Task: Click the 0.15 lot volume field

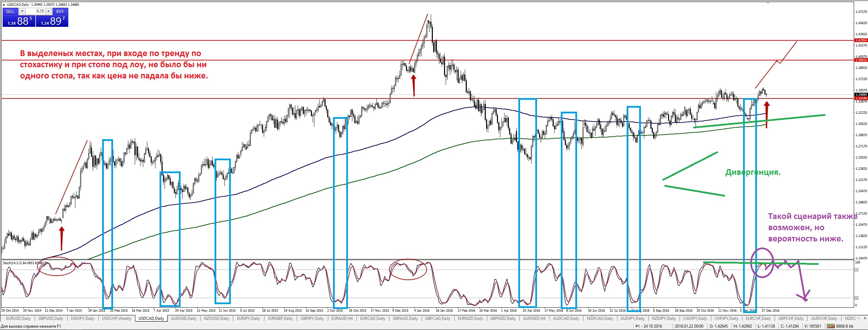Action: click(35, 11)
